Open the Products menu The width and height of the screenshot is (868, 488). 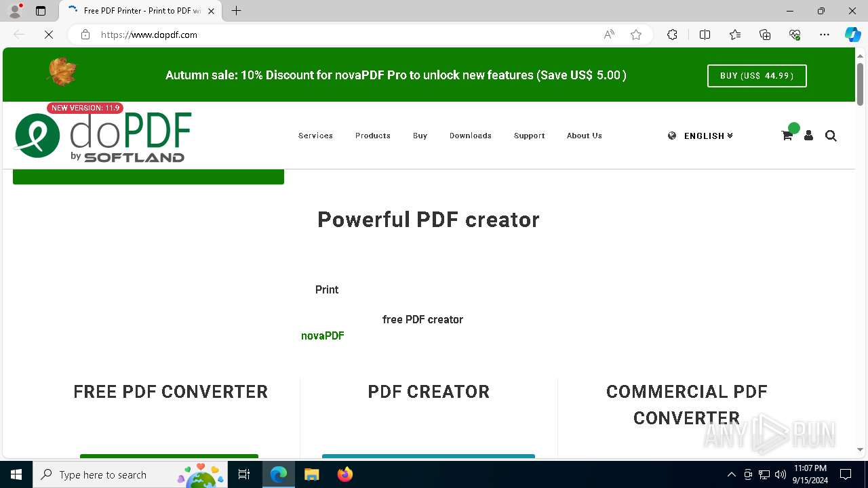(x=373, y=136)
